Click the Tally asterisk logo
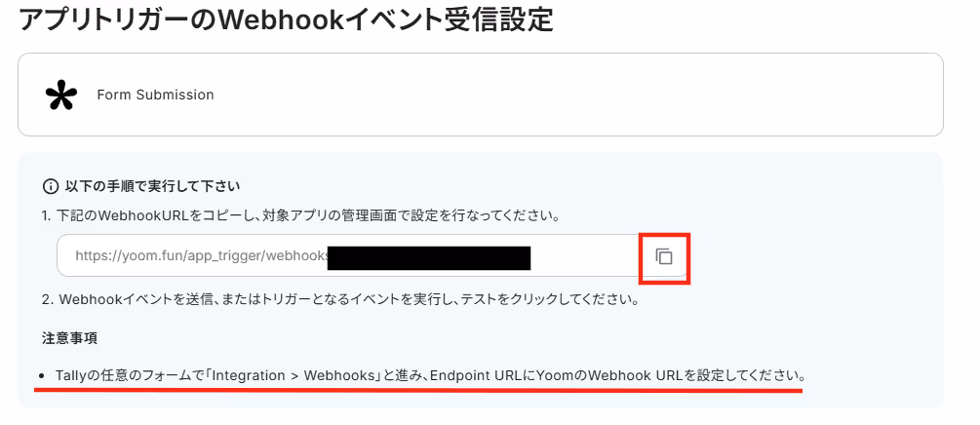Screen dimensions: 980x425 pos(61,96)
